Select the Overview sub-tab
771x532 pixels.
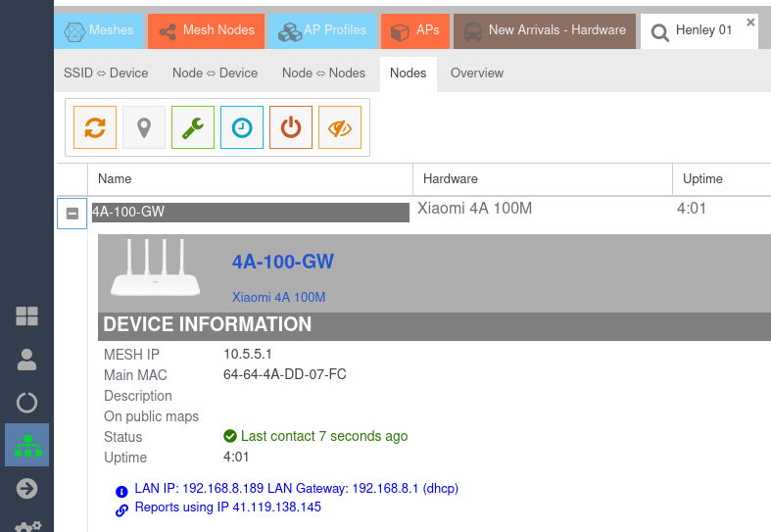click(x=477, y=73)
